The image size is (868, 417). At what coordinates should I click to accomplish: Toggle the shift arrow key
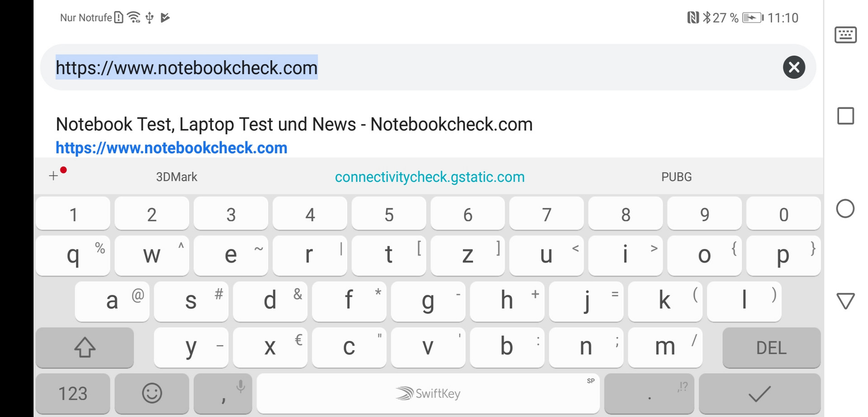click(85, 347)
